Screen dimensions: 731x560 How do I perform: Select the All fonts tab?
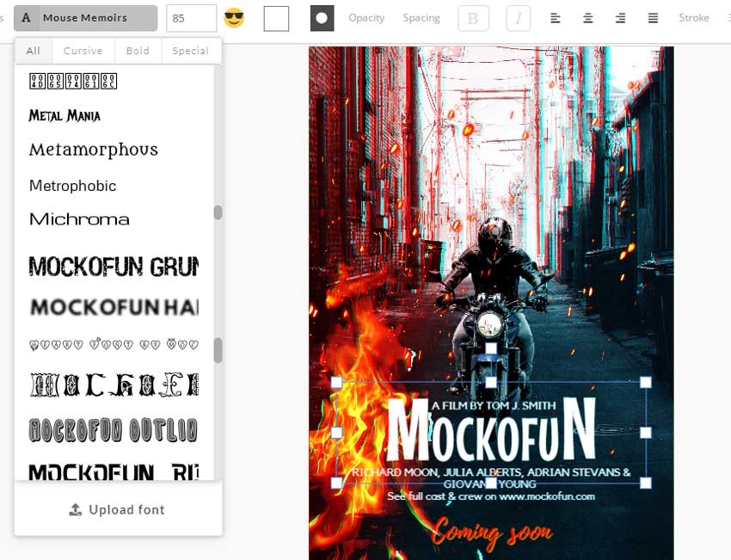coord(33,51)
